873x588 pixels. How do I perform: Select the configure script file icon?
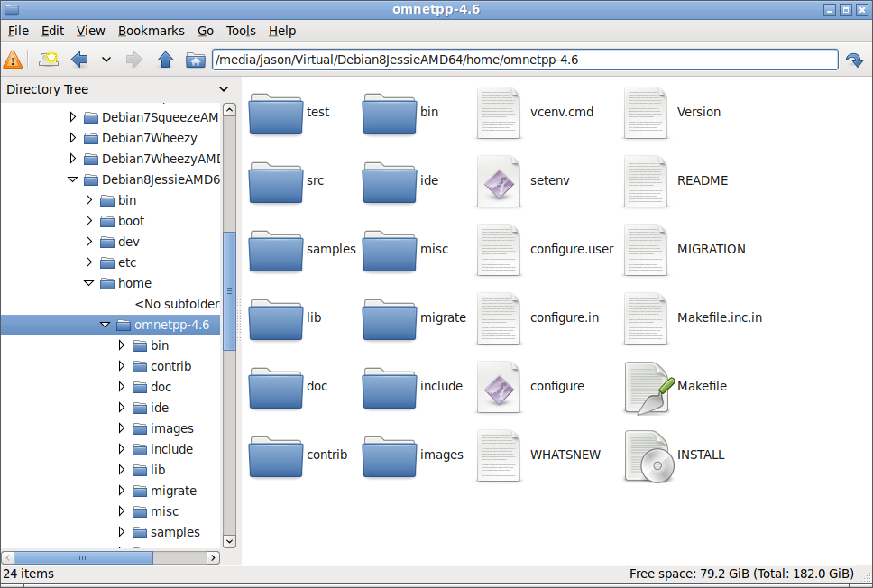pos(499,386)
